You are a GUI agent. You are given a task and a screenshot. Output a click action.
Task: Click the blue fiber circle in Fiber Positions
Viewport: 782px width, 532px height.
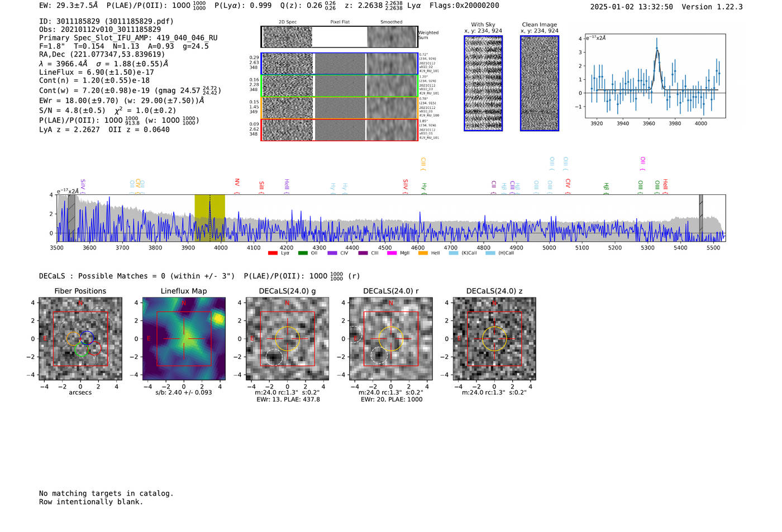[x=87, y=337]
